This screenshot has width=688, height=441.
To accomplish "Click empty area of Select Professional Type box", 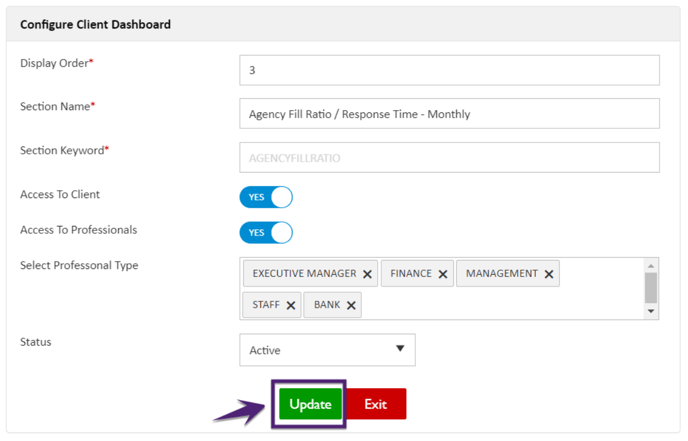I will pyautogui.click(x=500, y=305).
